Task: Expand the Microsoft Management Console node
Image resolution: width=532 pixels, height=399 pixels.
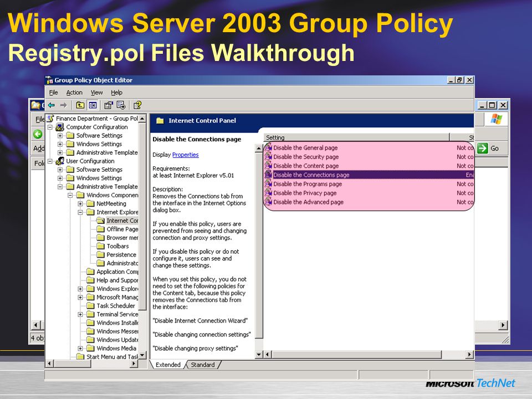Action: click(80, 297)
